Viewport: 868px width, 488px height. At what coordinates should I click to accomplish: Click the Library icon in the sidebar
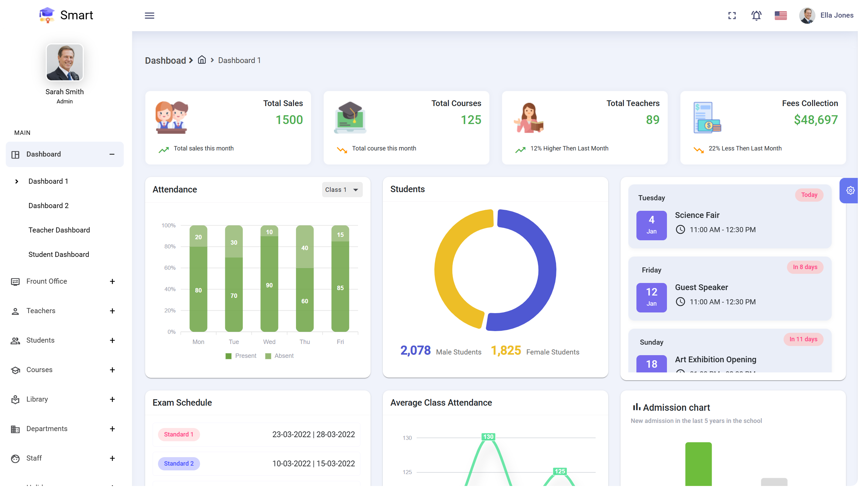coord(16,399)
